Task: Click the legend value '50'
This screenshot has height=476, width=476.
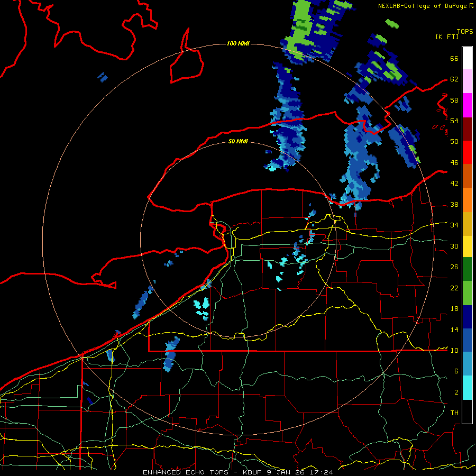Action: (454, 142)
